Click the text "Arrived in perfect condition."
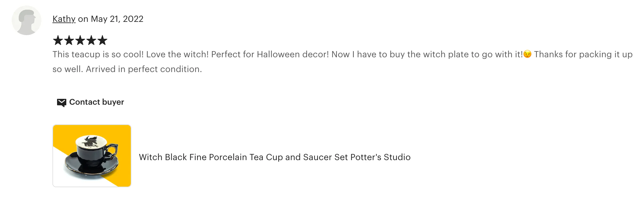The image size is (644, 210). (x=144, y=69)
